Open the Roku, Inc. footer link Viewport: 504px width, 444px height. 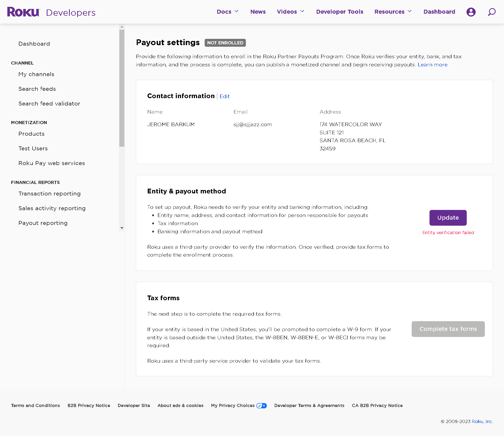(482, 421)
